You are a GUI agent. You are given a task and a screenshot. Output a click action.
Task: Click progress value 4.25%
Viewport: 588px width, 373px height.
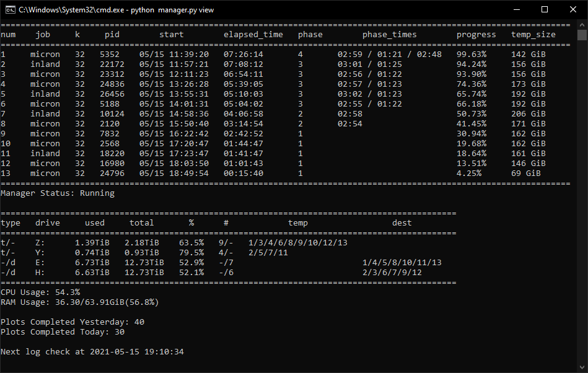tap(469, 173)
